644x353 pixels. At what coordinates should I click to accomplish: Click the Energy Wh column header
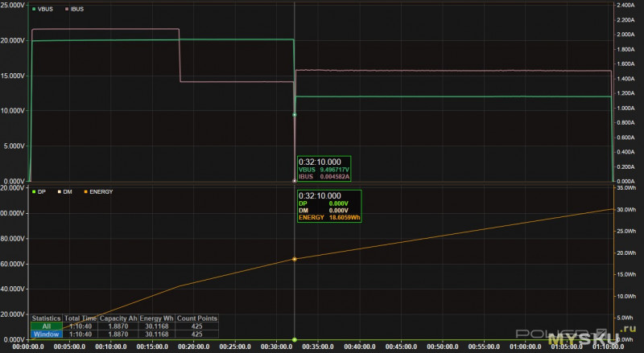click(x=156, y=318)
